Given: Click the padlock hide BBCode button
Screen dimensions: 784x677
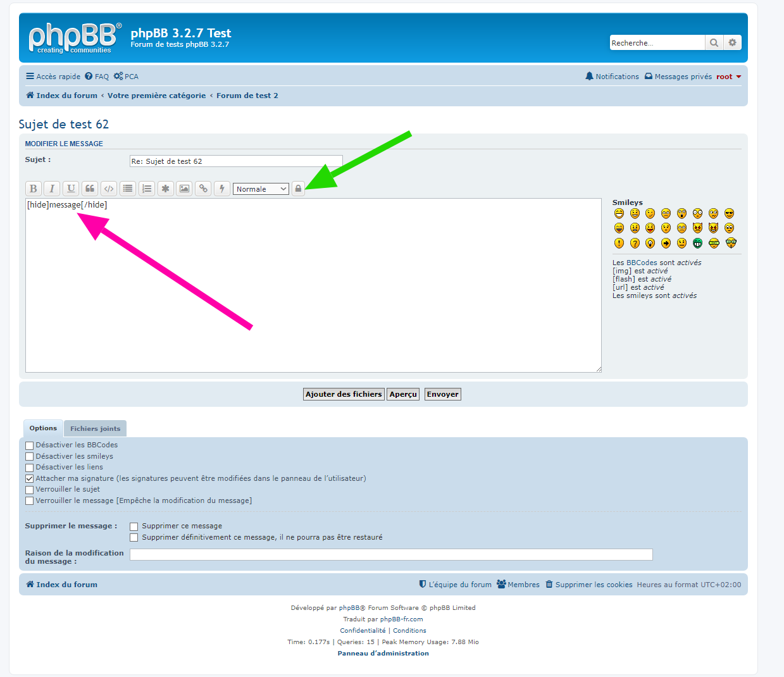Looking at the screenshot, I should point(298,189).
